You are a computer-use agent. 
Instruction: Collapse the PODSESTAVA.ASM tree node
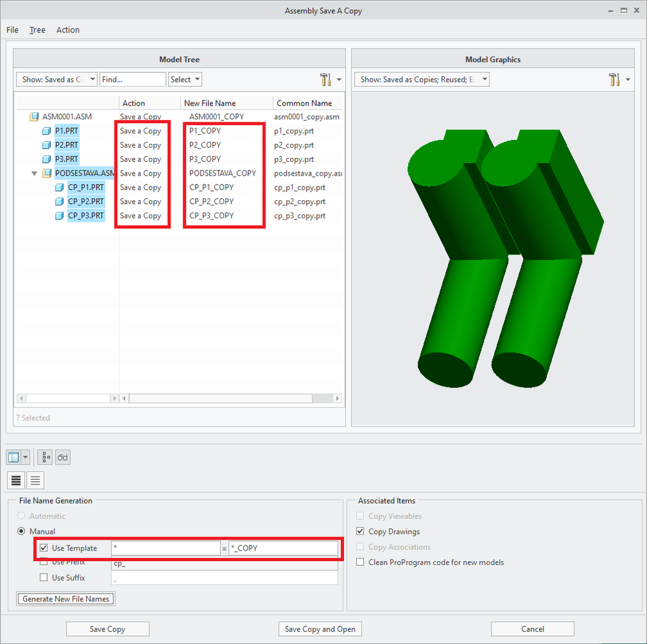34,174
